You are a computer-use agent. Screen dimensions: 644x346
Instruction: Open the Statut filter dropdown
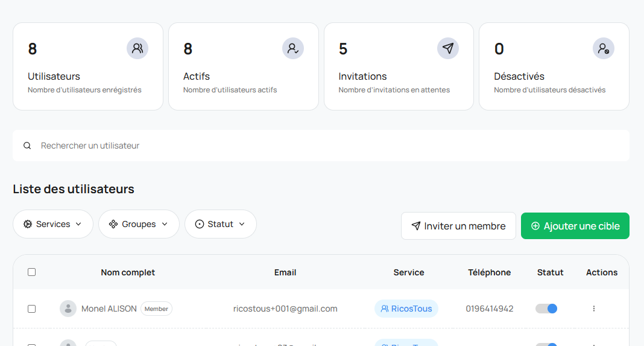[x=221, y=224]
